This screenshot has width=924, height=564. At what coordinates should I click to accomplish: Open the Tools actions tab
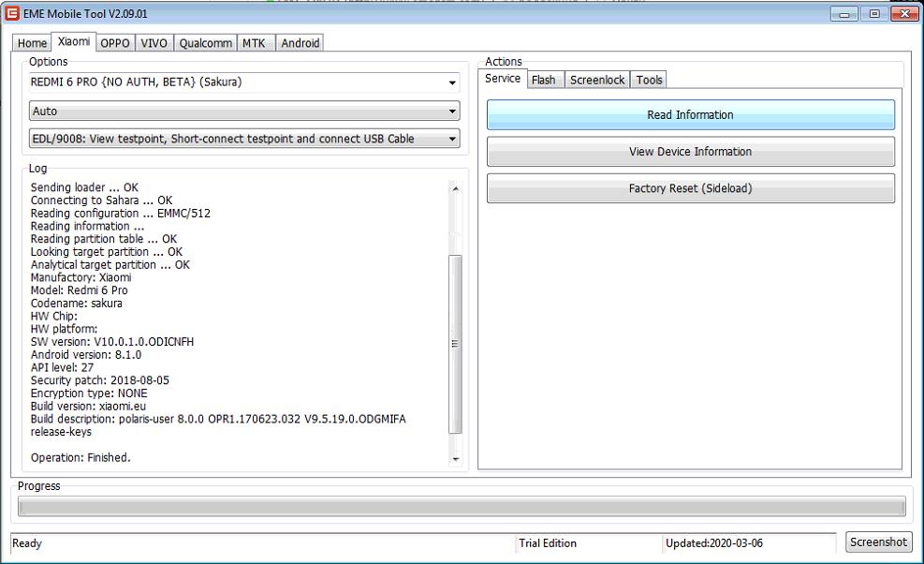click(x=649, y=80)
